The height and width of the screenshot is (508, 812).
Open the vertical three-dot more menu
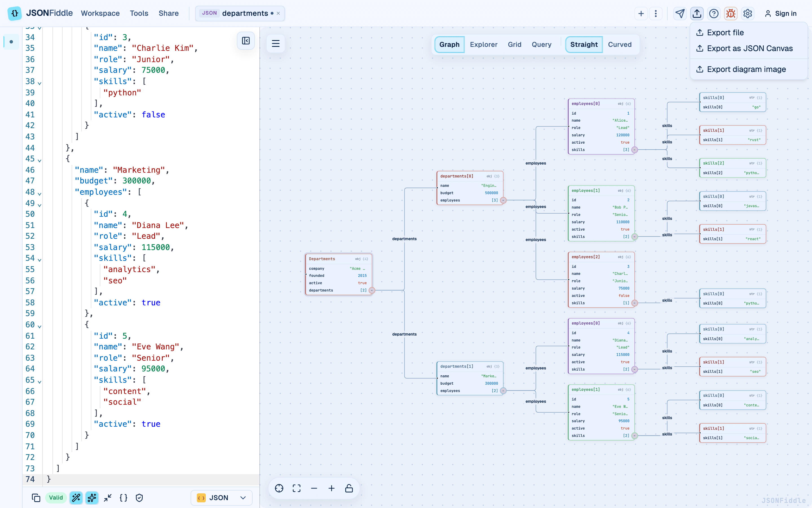(656, 14)
